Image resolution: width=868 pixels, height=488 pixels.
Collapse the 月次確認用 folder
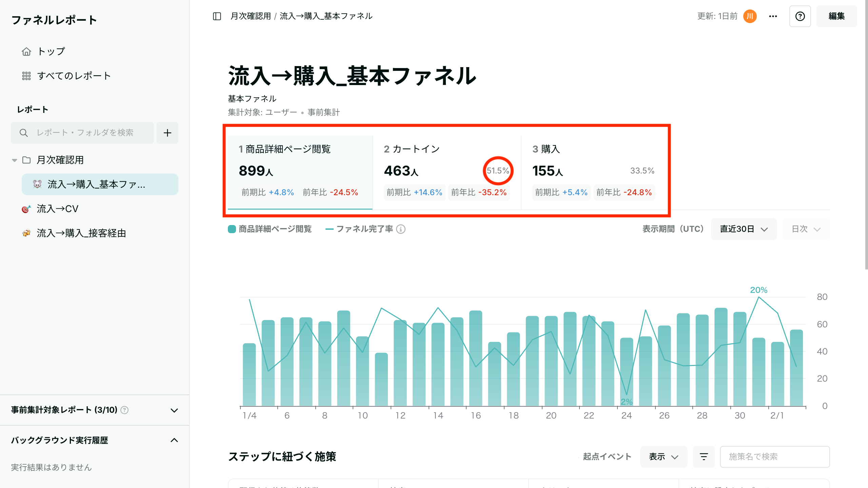(x=15, y=160)
